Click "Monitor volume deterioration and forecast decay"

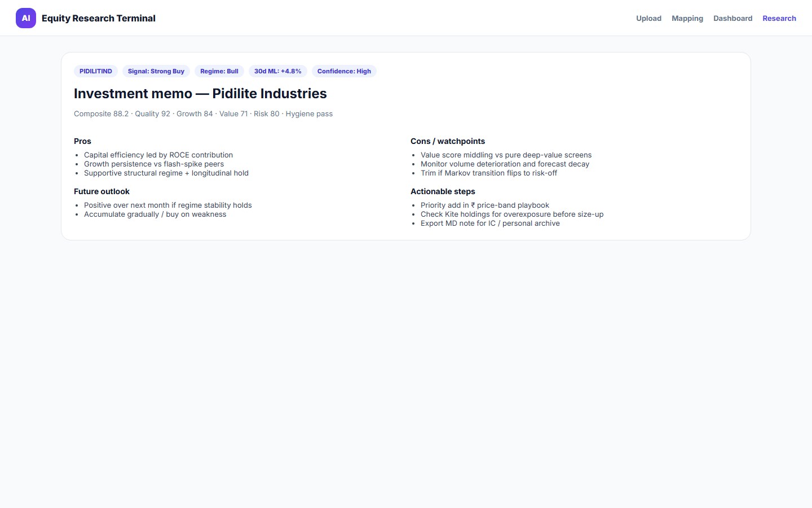[505, 164]
